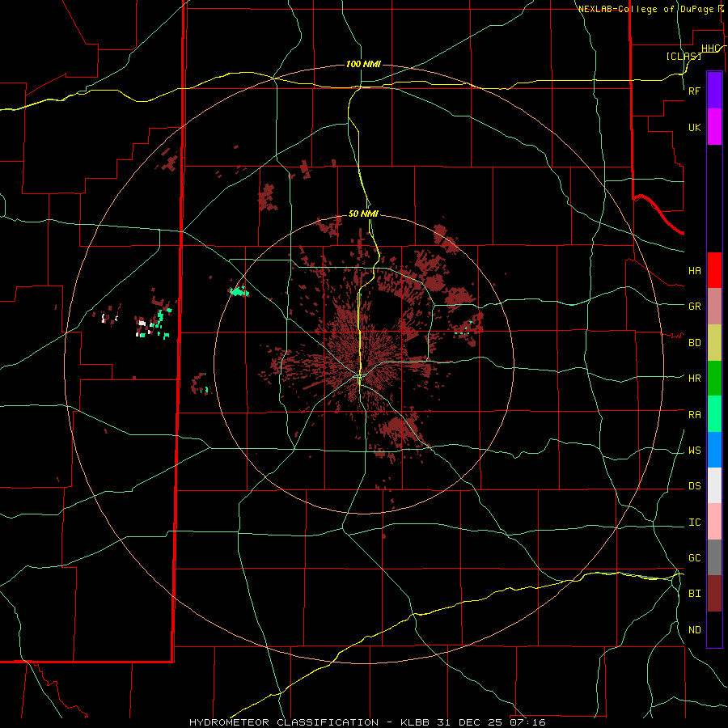The width and height of the screenshot is (728, 728).
Task: Click the ND legend label
Action: pyautogui.click(x=695, y=630)
